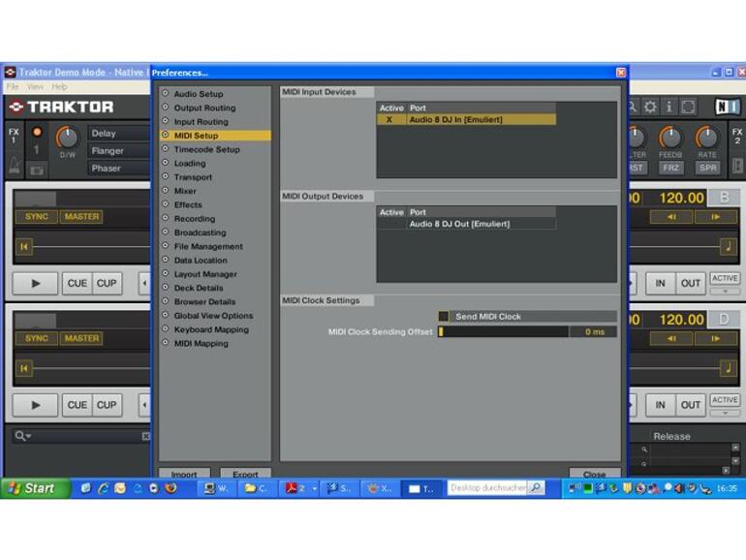Click CUP on the lower left deck
The image size is (746, 560).
(107, 405)
